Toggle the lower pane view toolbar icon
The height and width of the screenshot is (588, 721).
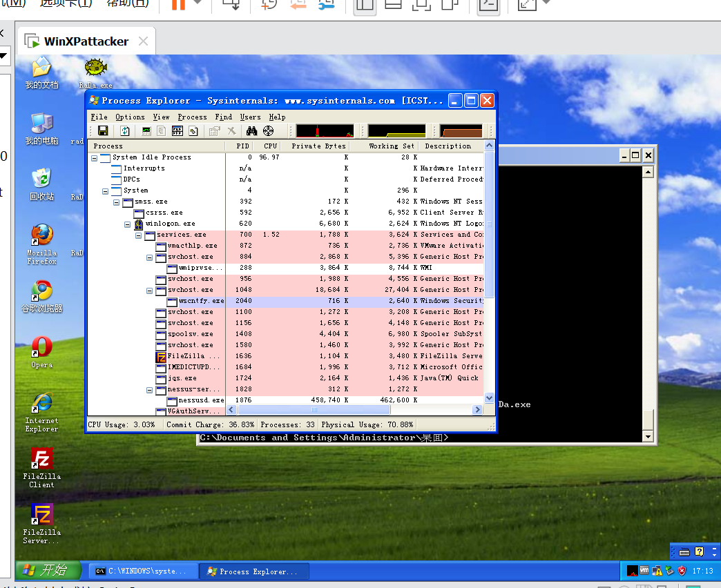point(177,131)
